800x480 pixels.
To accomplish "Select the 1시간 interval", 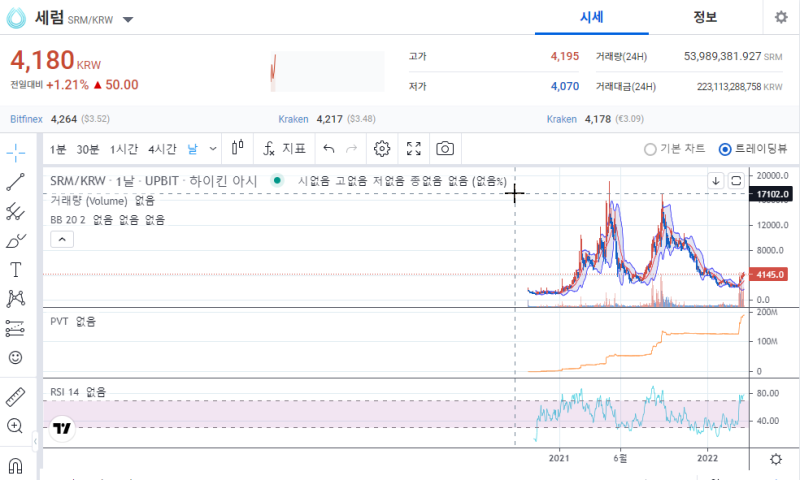I will tap(124, 149).
